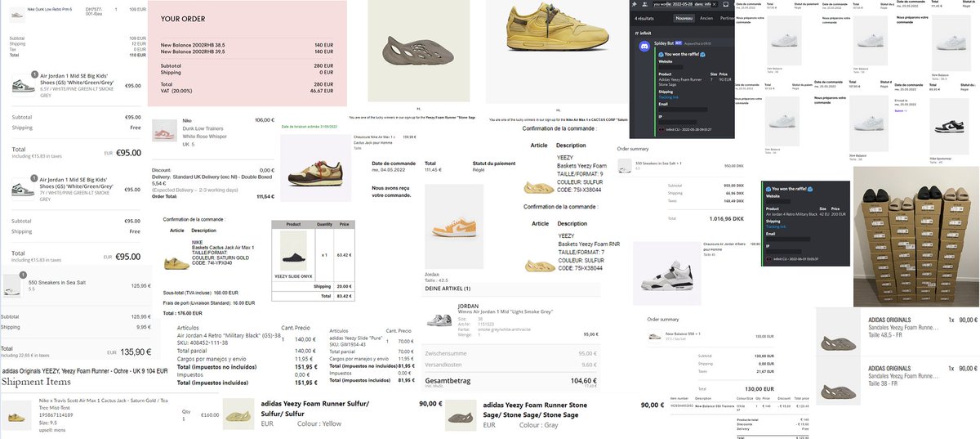Screen dimensions: 980x439
Task: Open the New Balance 550 130 EUR thumbnail
Action: (x=656, y=335)
